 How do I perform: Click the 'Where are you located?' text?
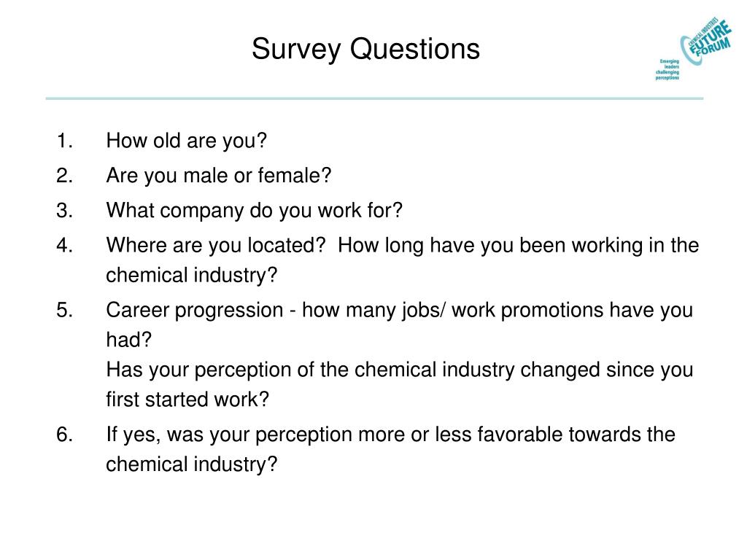pyautogui.click(x=216, y=246)
